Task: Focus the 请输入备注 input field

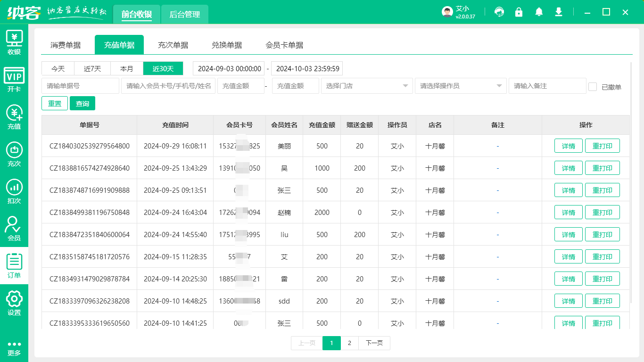Action: [x=547, y=86]
